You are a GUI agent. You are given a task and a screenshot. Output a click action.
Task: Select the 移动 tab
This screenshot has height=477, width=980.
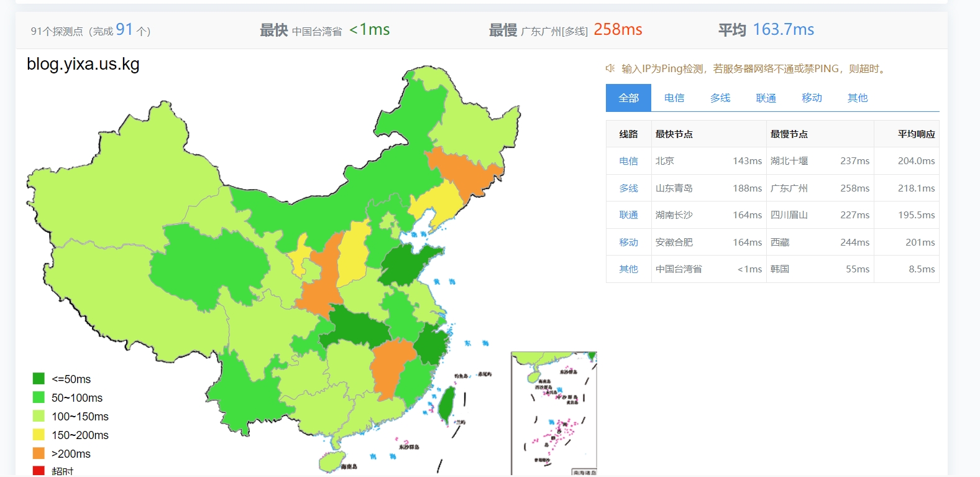pyautogui.click(x=812, y=98)
